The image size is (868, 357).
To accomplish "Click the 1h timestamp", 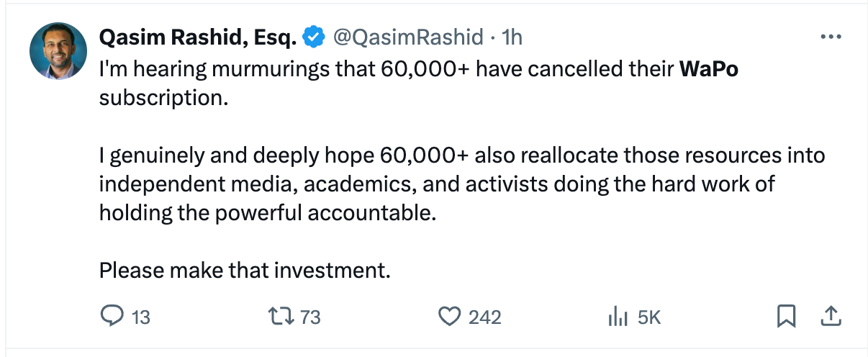I will [x=512, y=37].
